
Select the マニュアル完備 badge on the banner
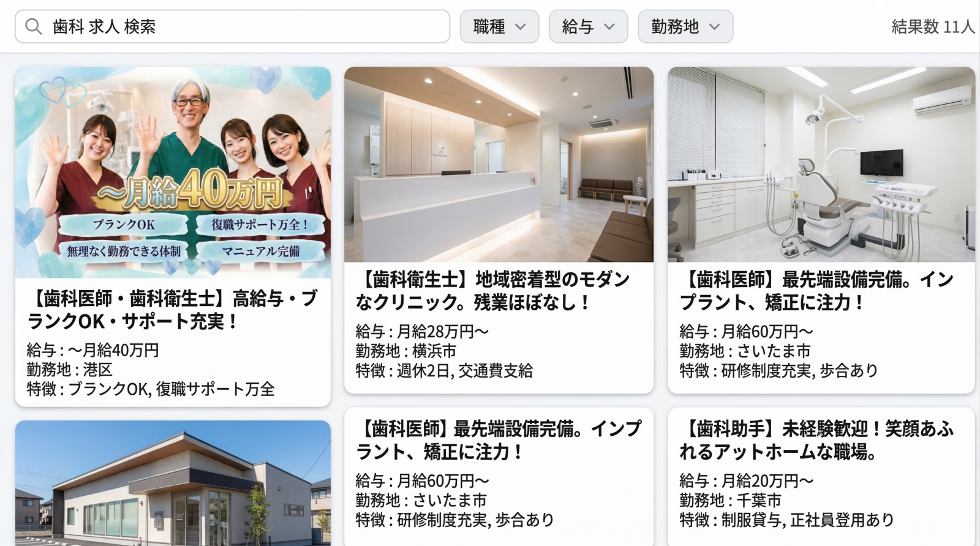pyautogui.click(x=261, y=251)
